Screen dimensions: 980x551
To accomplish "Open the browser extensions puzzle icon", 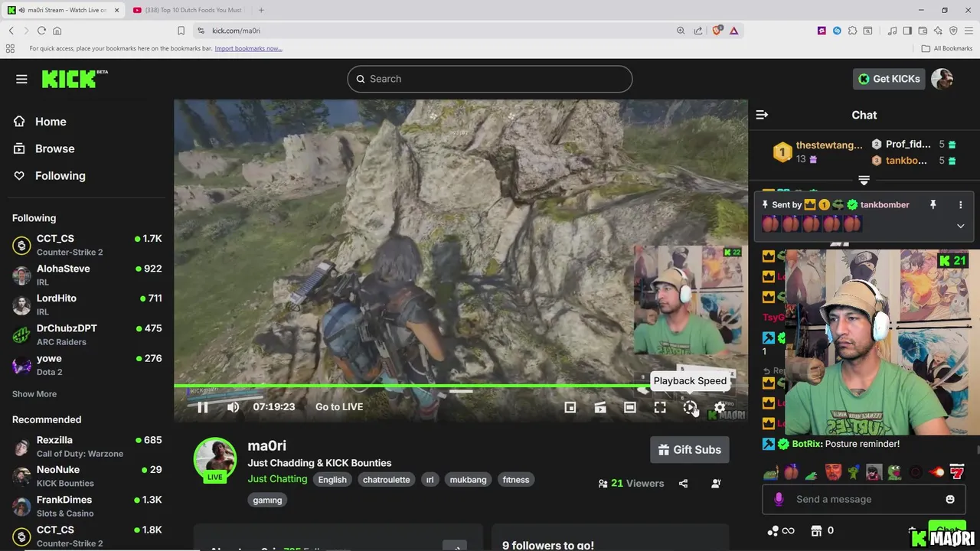I will [x=852, y=31].
